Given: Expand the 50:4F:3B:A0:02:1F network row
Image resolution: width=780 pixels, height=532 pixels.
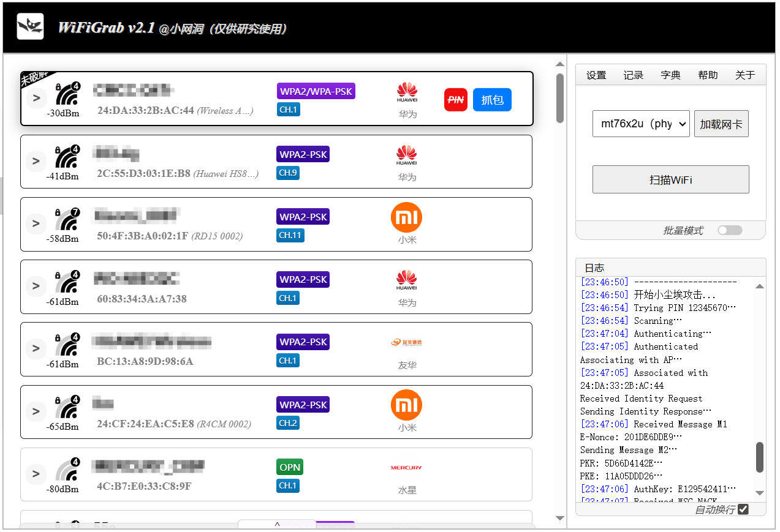Looking at the screenshot, I should coord(36,223).
